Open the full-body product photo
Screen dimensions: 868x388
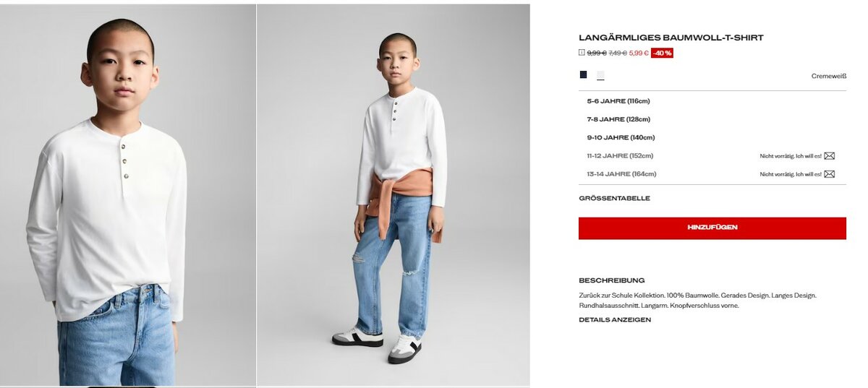393,195
